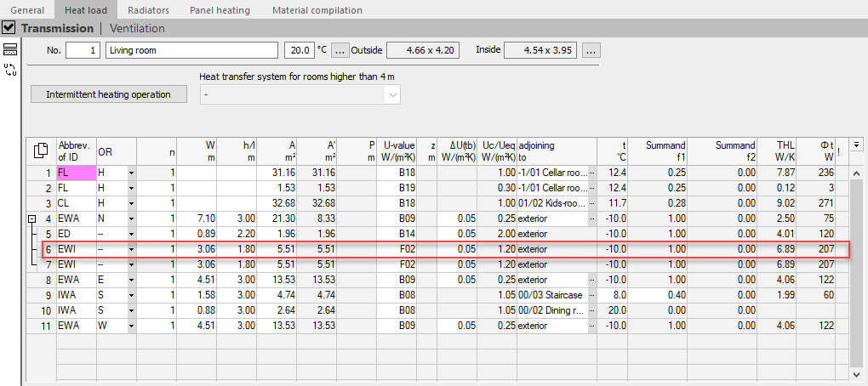The image size is (868, 386).
Task: Open the Ventilation section
Action: tap(137, 28)
